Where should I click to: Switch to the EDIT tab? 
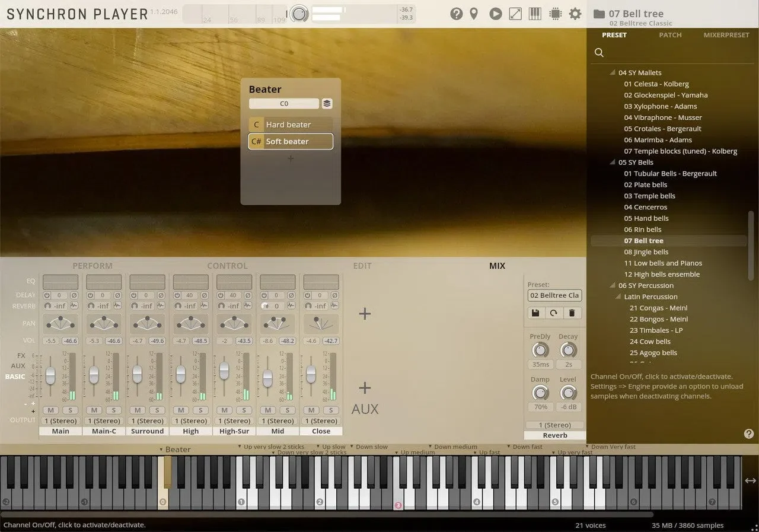click(x=362, y=266)
